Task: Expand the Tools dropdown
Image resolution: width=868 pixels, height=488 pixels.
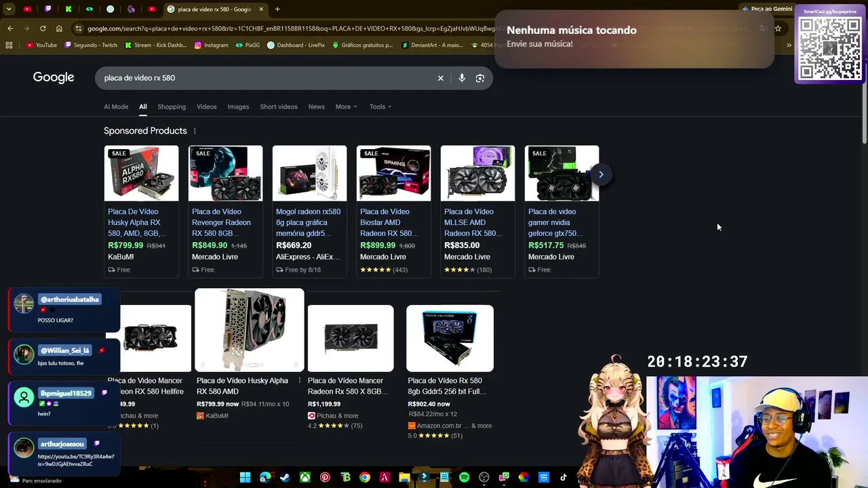Action: tap(380, 106)
